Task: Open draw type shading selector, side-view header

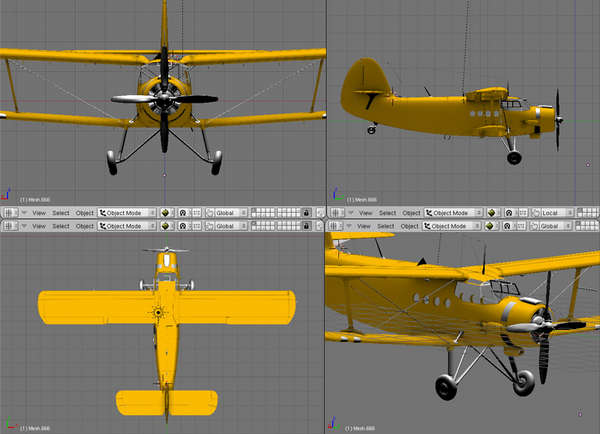Action: point(494,213)
